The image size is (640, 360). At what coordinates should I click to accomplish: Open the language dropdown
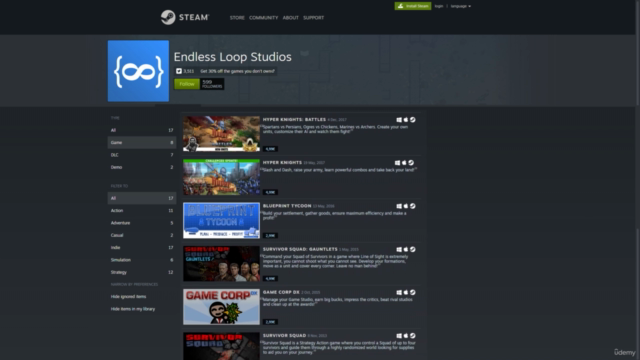pos(460,6)
